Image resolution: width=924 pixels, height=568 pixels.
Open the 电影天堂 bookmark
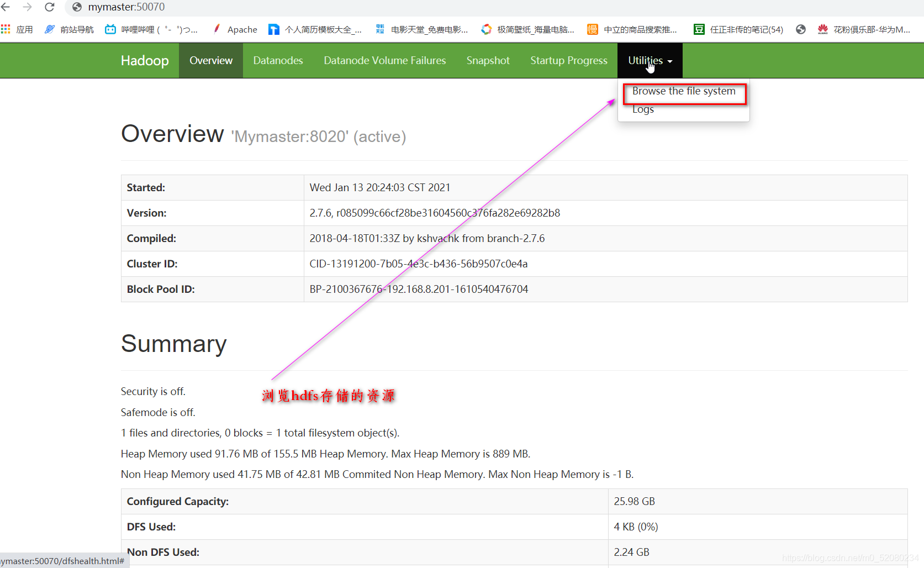(x=421, y=29)
